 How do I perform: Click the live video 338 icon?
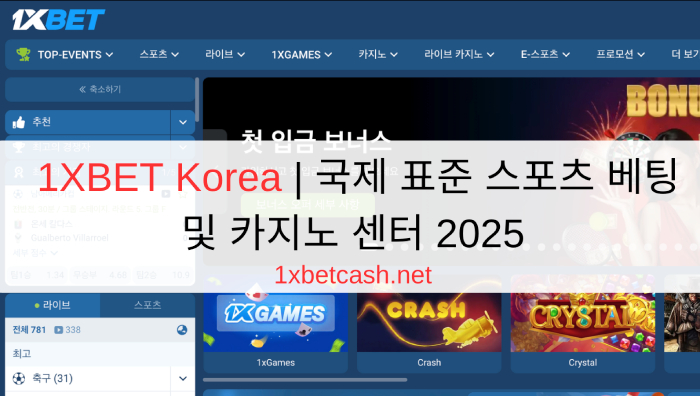point(58,330)
